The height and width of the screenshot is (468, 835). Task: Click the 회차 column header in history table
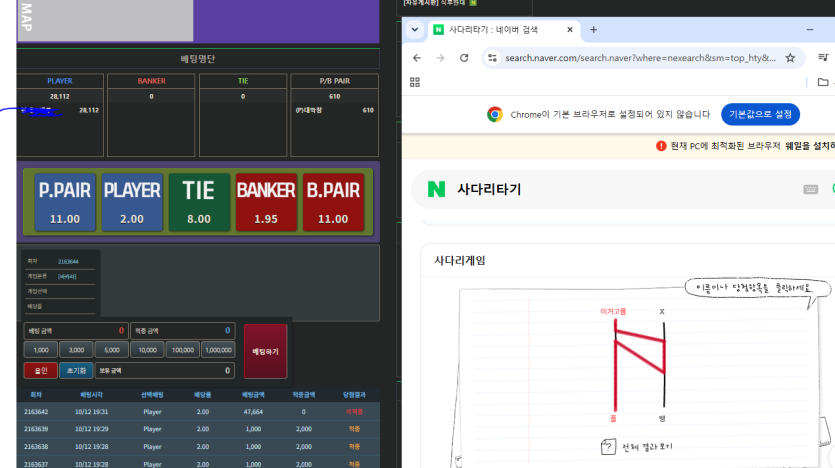click(x=36, y=395)
